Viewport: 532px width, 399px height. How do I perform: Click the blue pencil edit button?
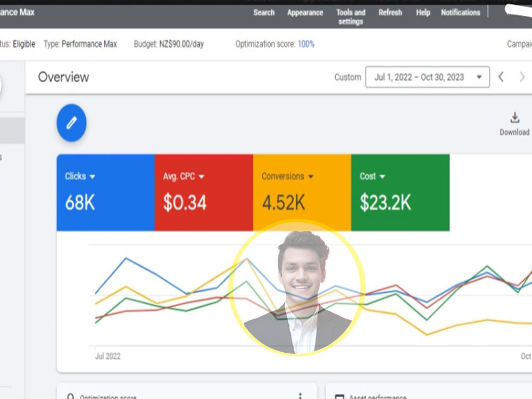(x=71, y=122)
